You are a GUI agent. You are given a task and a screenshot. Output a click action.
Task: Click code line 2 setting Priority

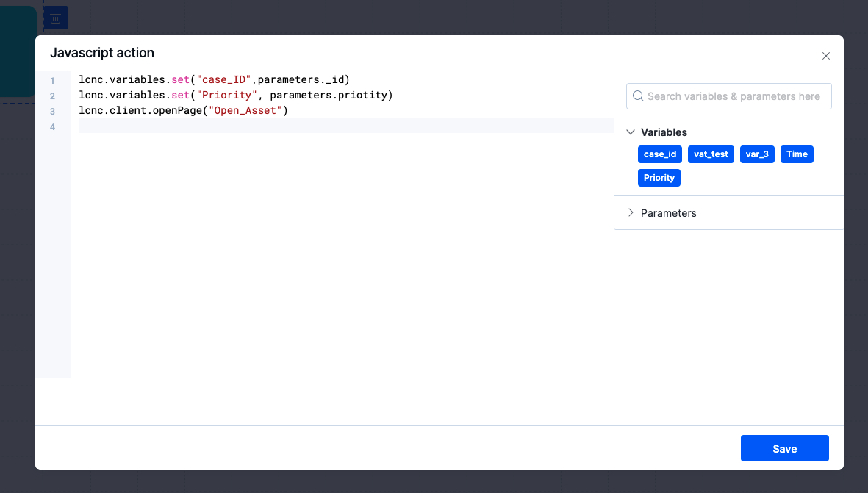pyautogui.click(x=235, y=96)
